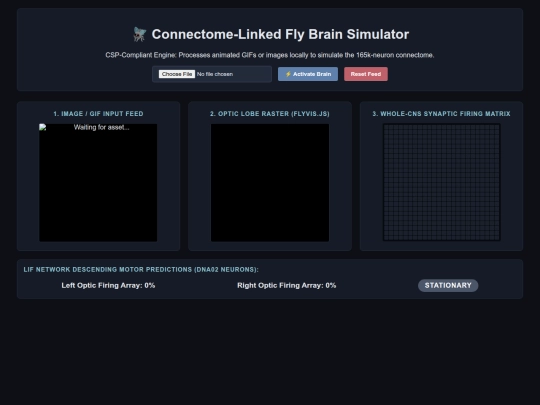Click the synaptic firing matrix grid
The image size is (540, 405).
(442, 182)
